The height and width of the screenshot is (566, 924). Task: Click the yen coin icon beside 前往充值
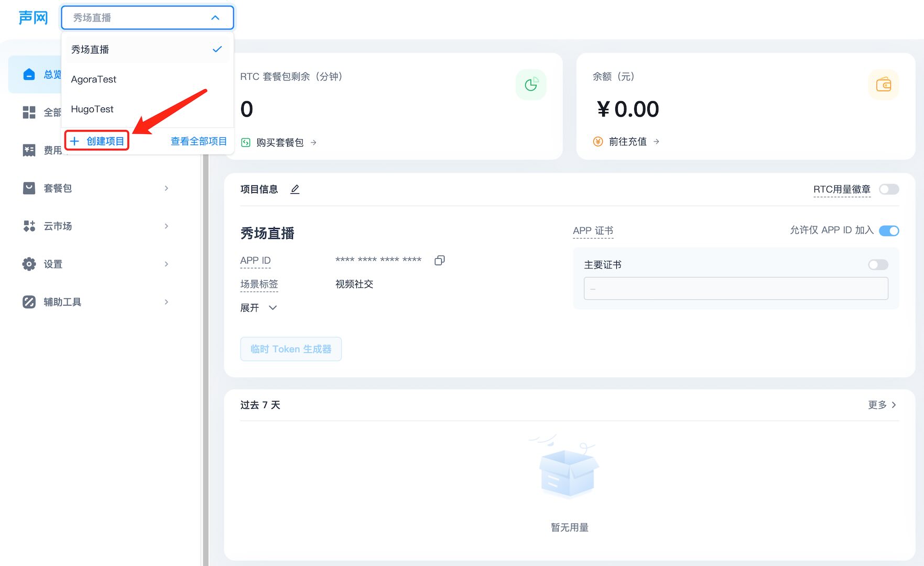[598, 141]
